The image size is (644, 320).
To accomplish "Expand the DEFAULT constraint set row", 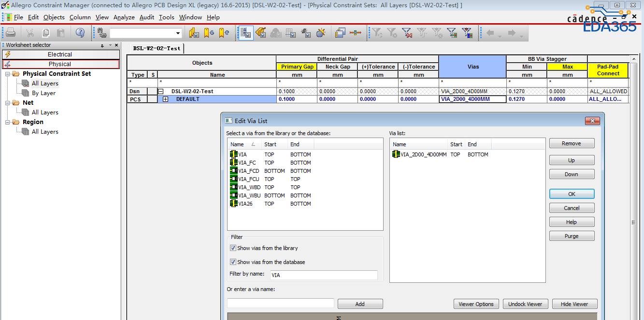I will 165,99.
